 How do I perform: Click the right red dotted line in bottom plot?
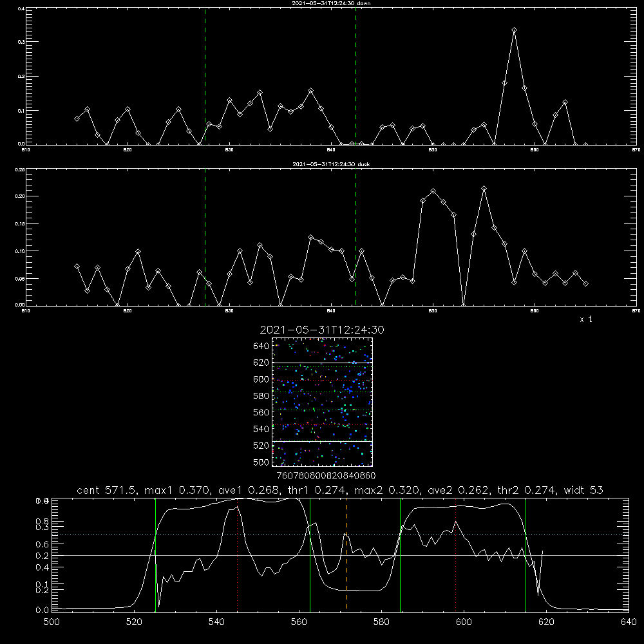(455, 555)
